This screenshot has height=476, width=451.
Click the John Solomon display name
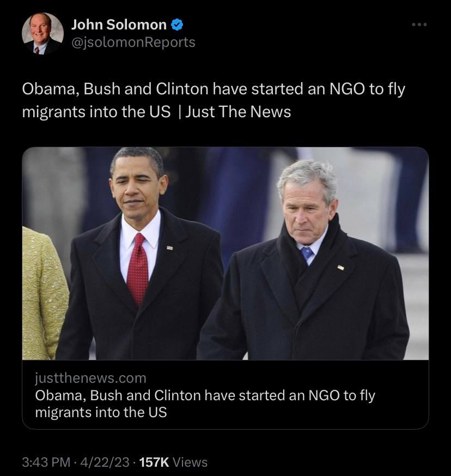pos(119,25)
